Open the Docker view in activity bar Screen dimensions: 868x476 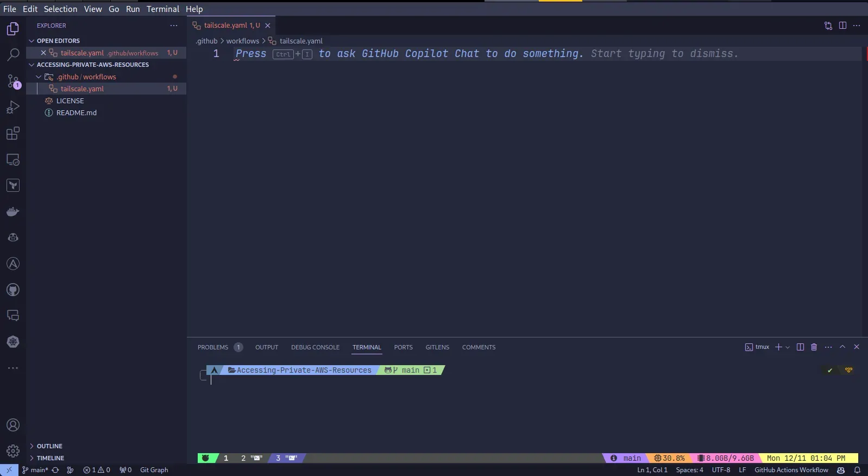point(13,211)
